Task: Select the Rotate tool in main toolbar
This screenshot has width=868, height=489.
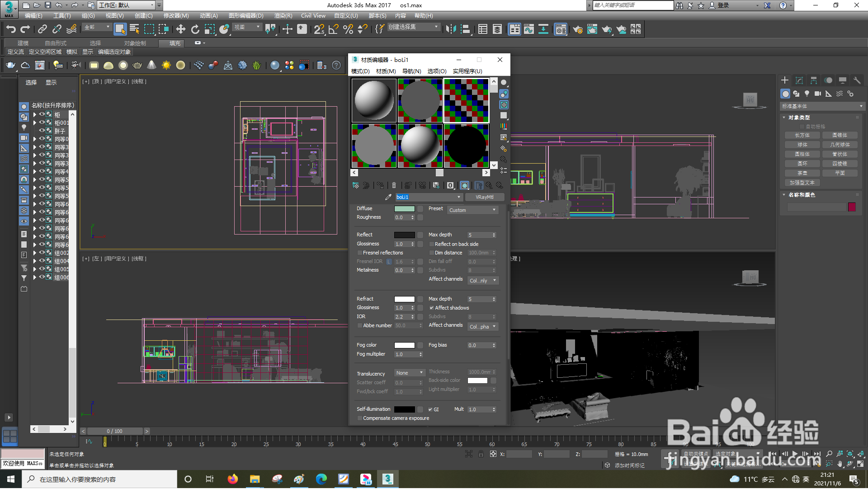Action: [x=195, y=29]
